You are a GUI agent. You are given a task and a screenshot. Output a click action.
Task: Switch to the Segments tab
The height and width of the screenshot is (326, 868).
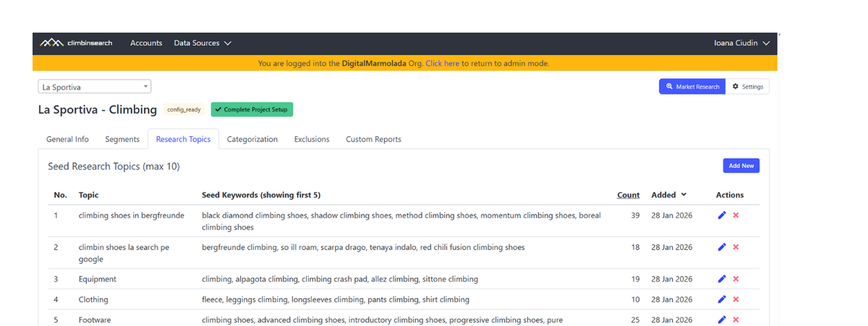(x=122, y=139)
